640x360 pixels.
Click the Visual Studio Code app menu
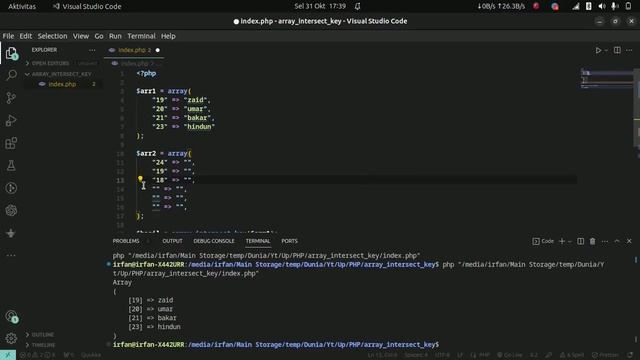click(87, 6)
